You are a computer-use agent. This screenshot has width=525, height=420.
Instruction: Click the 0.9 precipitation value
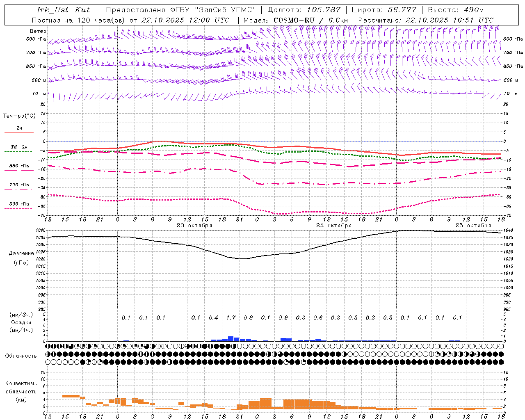[283, 317]
